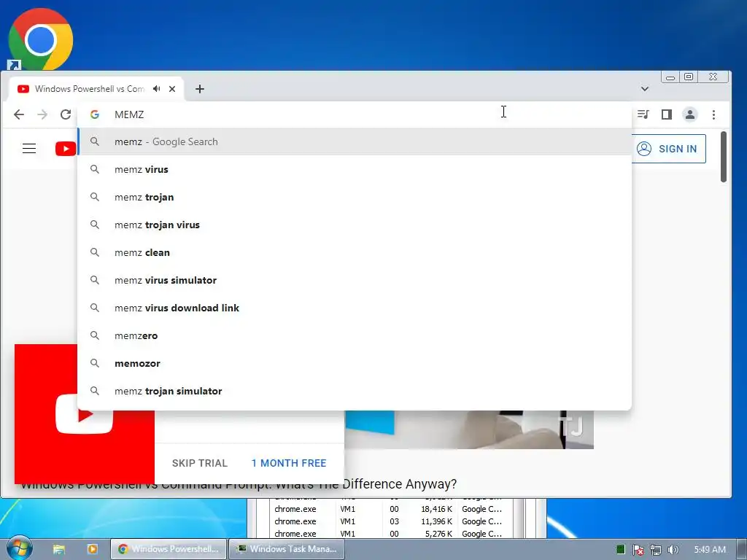
Task: Click the page vertical scrollbar thumb
Action: (723, 157)
